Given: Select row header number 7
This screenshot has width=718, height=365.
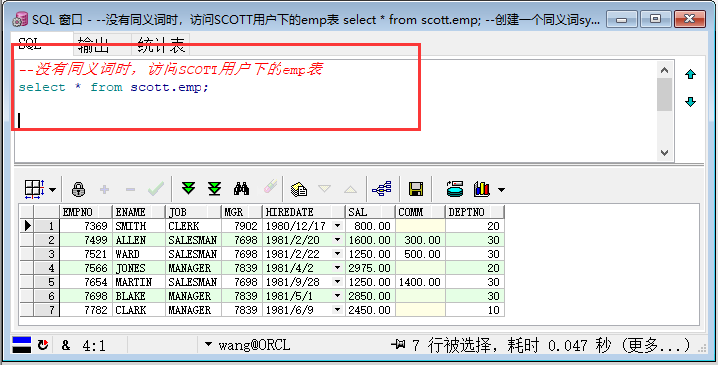Looking at the screenshot, I should (47, 310).
